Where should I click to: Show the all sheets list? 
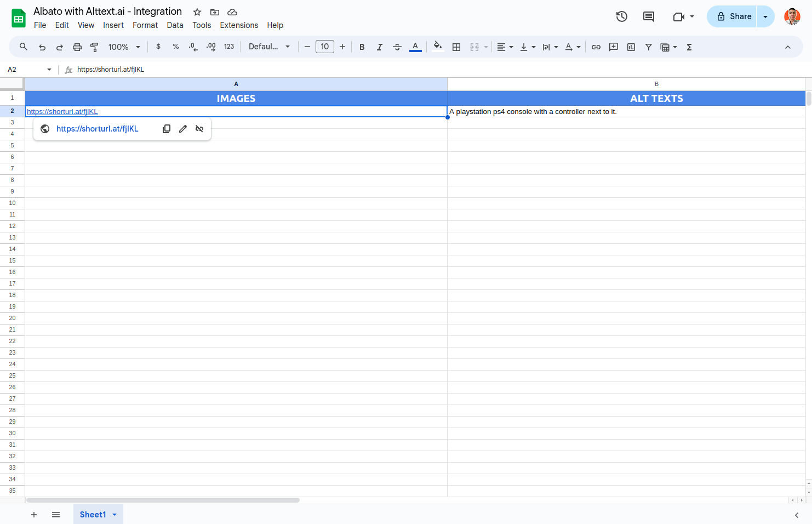click(x=56, y=515)
